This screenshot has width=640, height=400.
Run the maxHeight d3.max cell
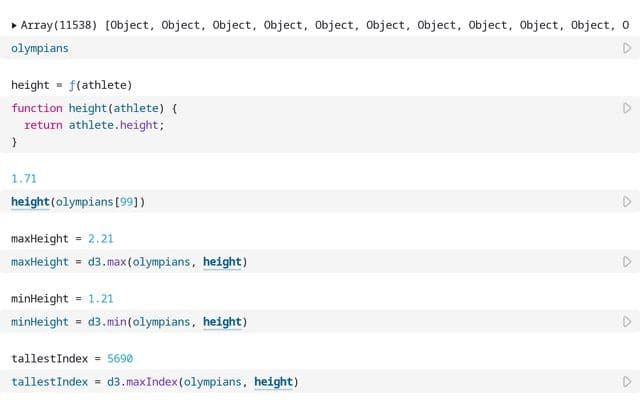tap(627, 262)
